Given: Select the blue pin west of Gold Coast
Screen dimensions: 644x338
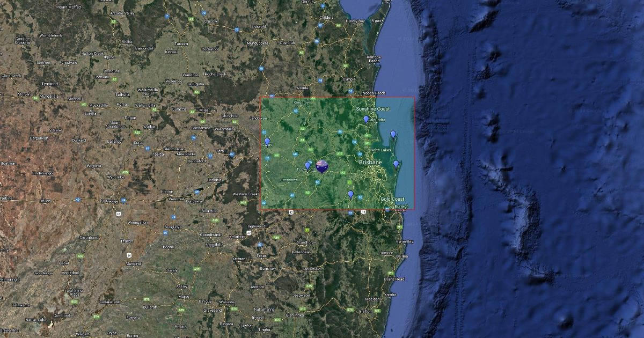Looking at the screenshot, I should click(x=350, y=194).
